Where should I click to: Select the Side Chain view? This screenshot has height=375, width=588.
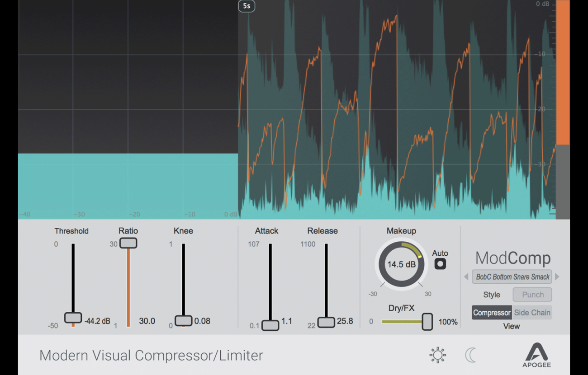pyautogui.click(x=532, y=313)
